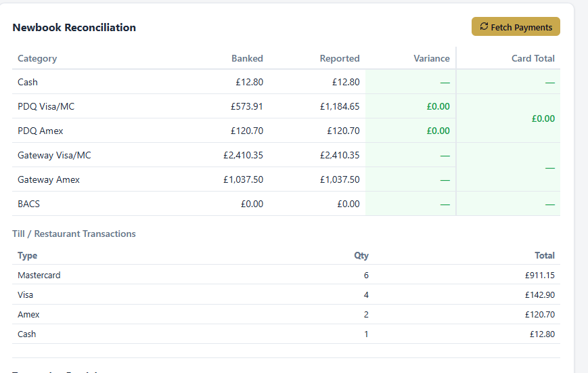Click the PDQ Visa/MC variance £0.00

438,106
